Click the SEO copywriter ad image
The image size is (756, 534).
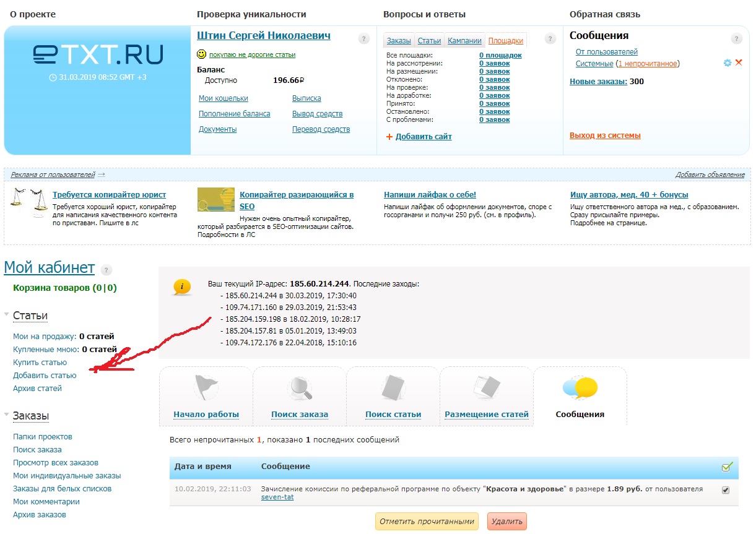pyautogui.click(x=215, y=200)
